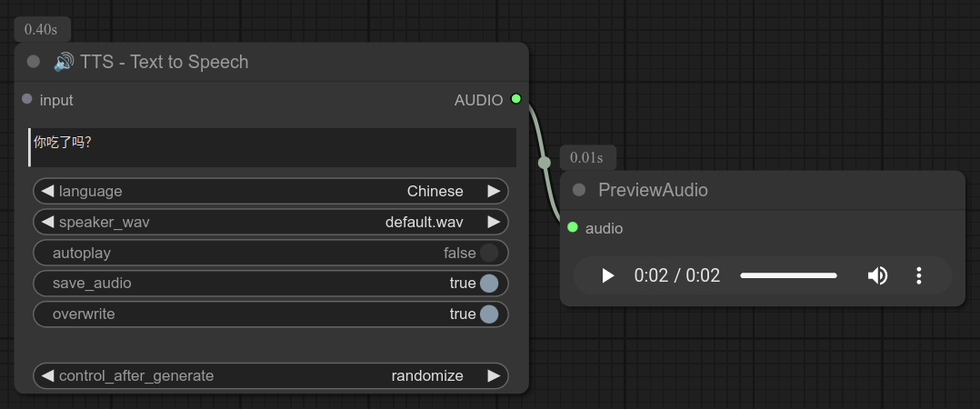The width and height of the screenshot is (980, 409).
Task: Seek in the audio progress slider
Action: click(788, 275)
